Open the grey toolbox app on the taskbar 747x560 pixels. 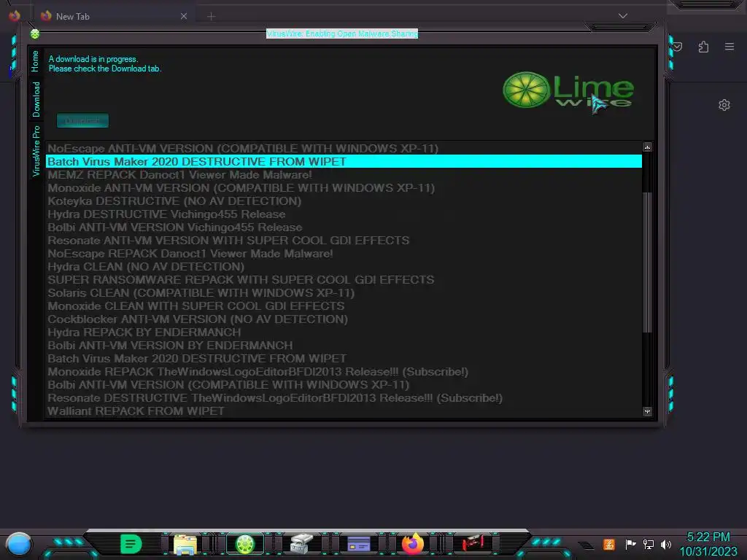(x=301, y=544)
